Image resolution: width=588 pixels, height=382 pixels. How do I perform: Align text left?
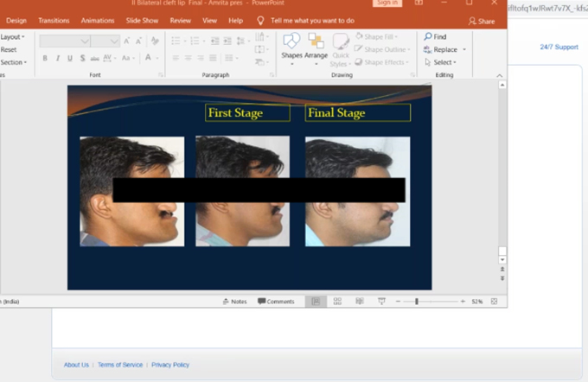(x=176, y=58)
